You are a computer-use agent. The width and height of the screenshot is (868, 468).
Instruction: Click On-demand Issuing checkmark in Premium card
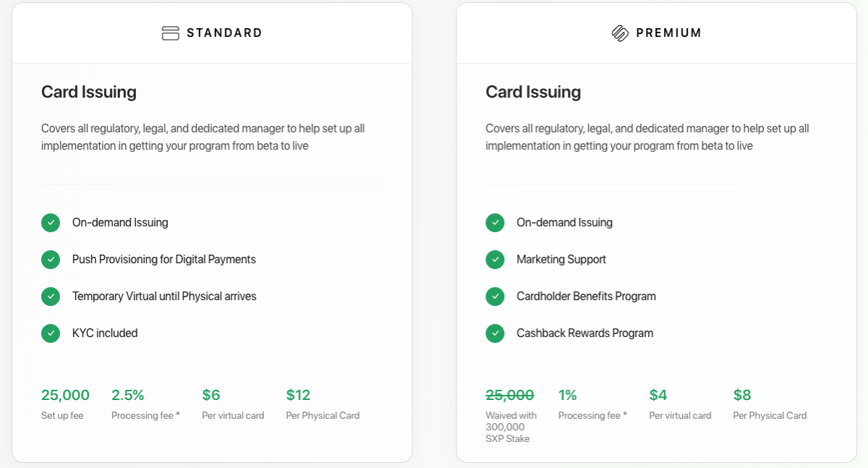pos(495,223)
